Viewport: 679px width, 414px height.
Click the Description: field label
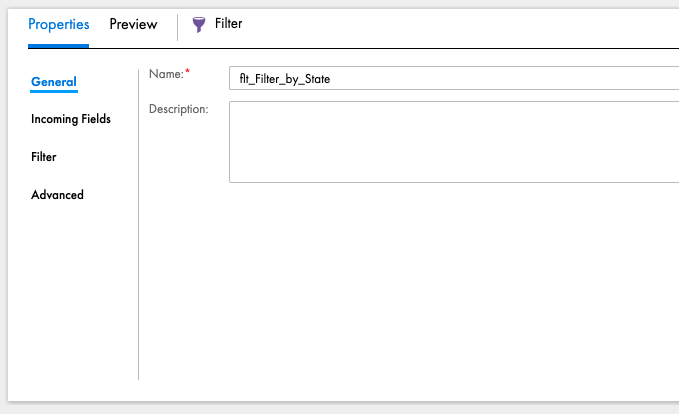[x=178, y=109]
